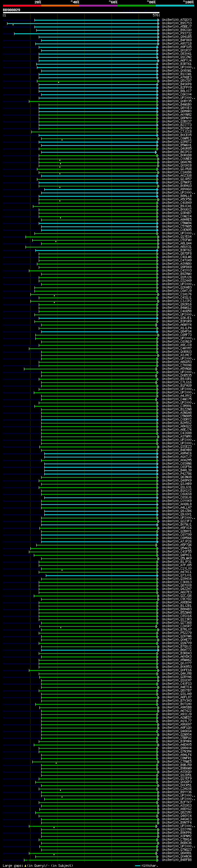Select the BB908029 query label
Viewport: 197px width, 868px height.
pyautogui.click(x=11, y=10)
